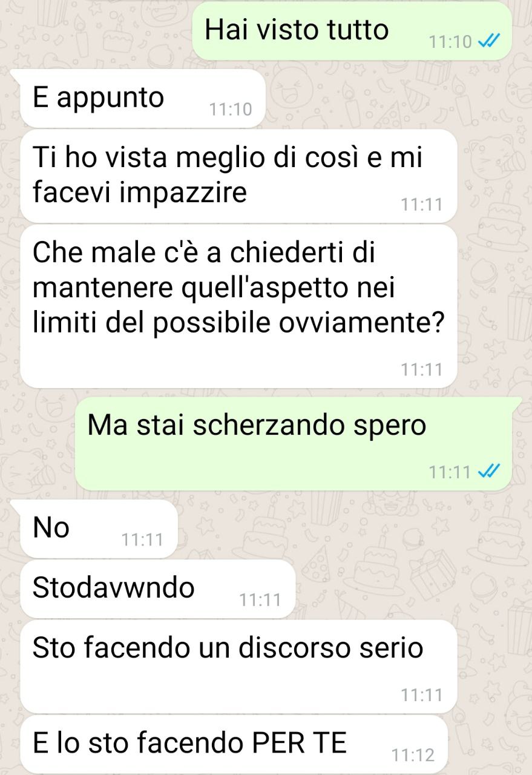Click the 11:10 timestamp on 'Hai visto tutto'
Screen dimensions: 532x775
point(450,42)
